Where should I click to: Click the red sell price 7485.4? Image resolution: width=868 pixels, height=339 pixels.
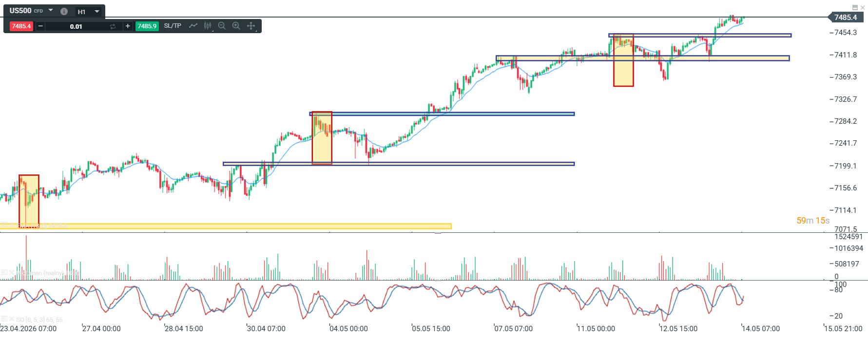pyautogui.click(x=21, y=26)
